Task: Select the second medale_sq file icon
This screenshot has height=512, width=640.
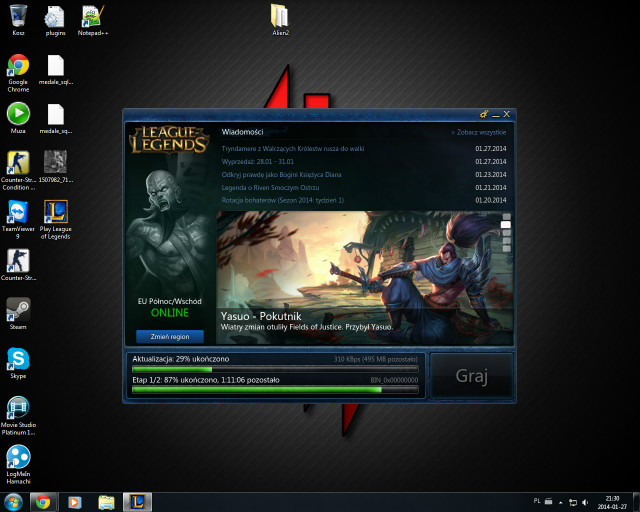Action: pyautogui.click(x=56, y=118)
